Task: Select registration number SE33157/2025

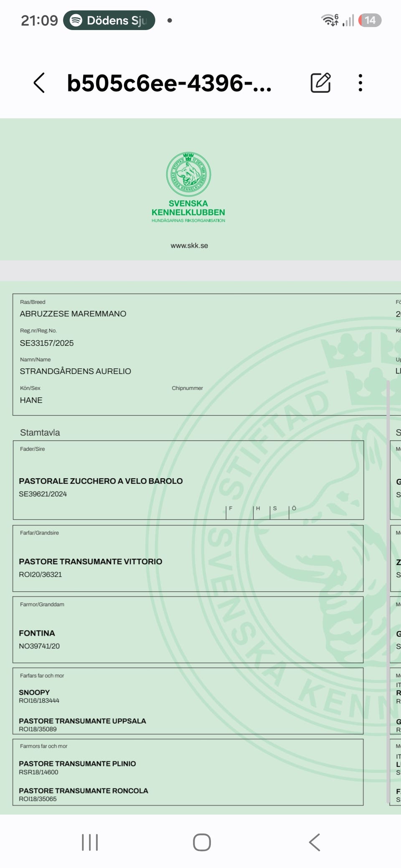Action: (x=47, y=343)
